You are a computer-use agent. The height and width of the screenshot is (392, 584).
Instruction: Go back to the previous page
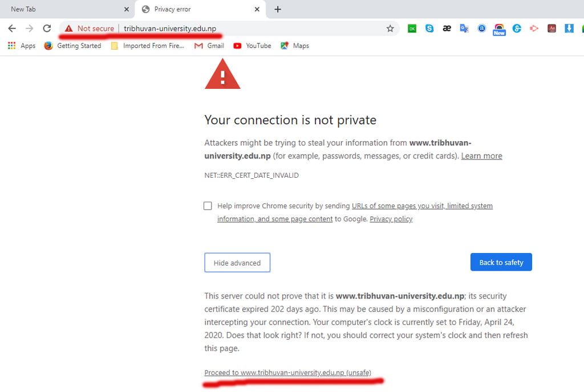pyautogui.click(x=12, y=28)
